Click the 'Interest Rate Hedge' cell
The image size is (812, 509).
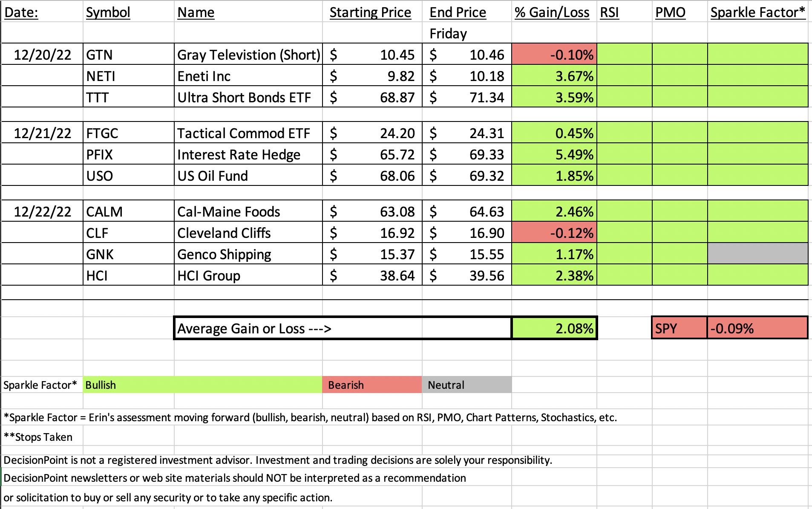248,154
